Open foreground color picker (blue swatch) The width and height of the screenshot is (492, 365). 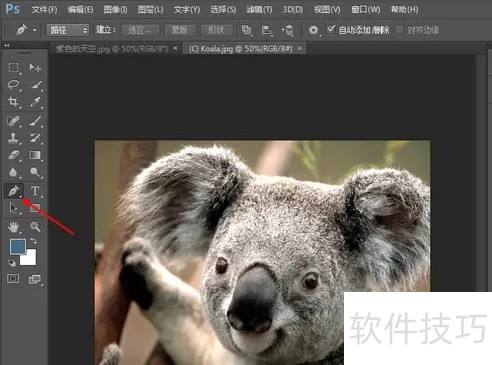[18, 246]
